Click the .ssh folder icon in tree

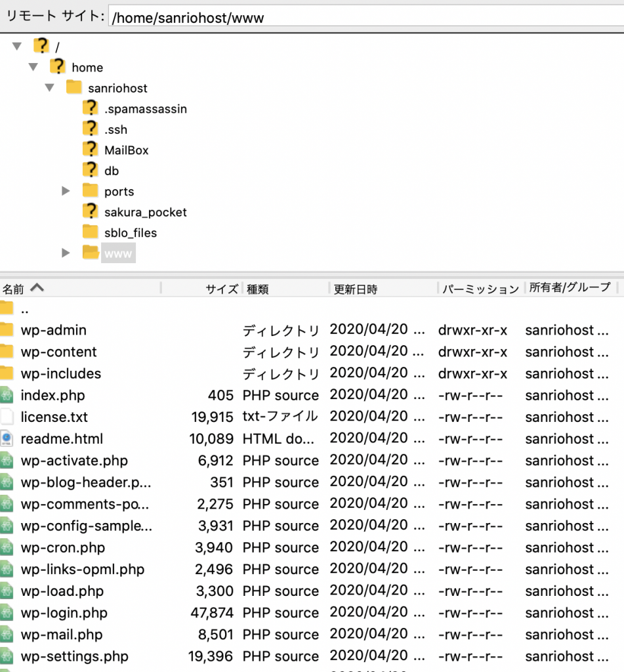90,129
